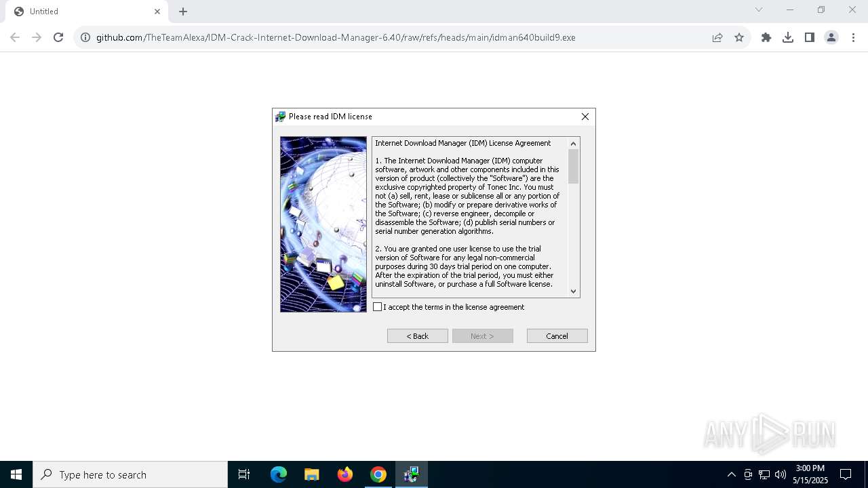Click the IDM globe artwork image
This screenshot has width=868, height=488.
click(x=323, y=224)
